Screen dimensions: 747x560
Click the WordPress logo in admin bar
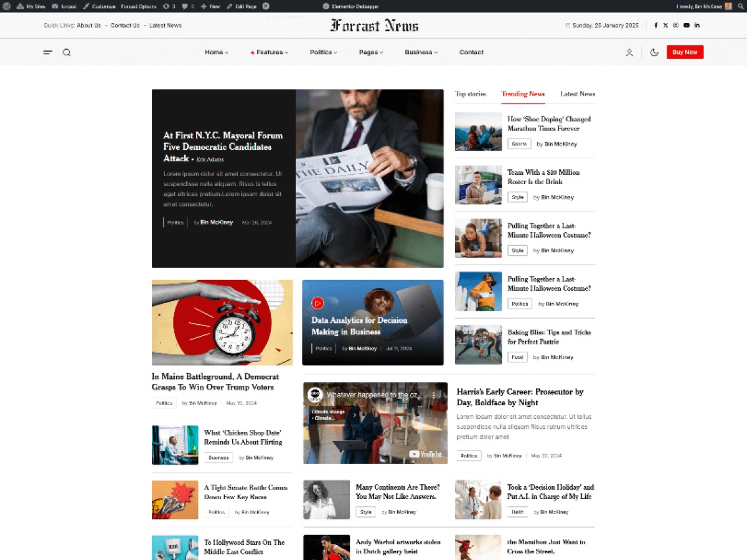pos(7,6)
